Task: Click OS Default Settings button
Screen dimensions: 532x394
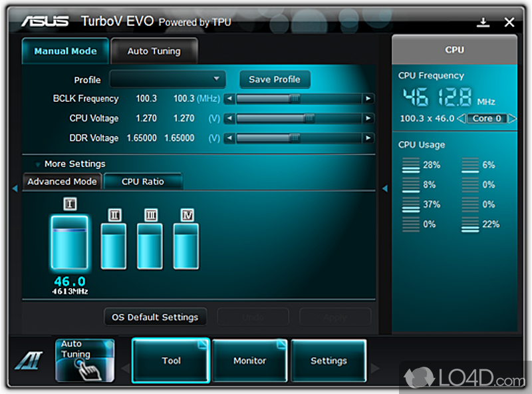Action: pos(155,317)
